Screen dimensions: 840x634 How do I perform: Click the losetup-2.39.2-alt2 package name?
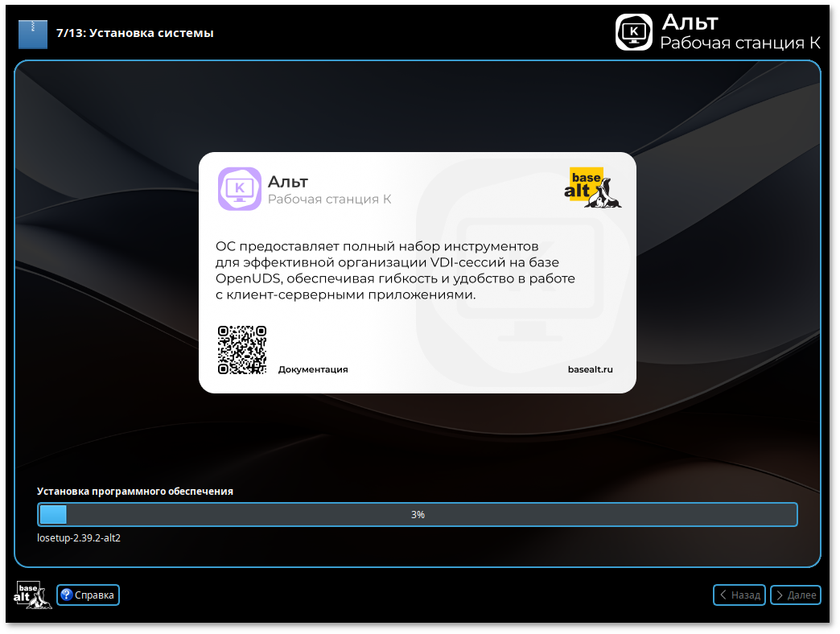pos(79,537)
